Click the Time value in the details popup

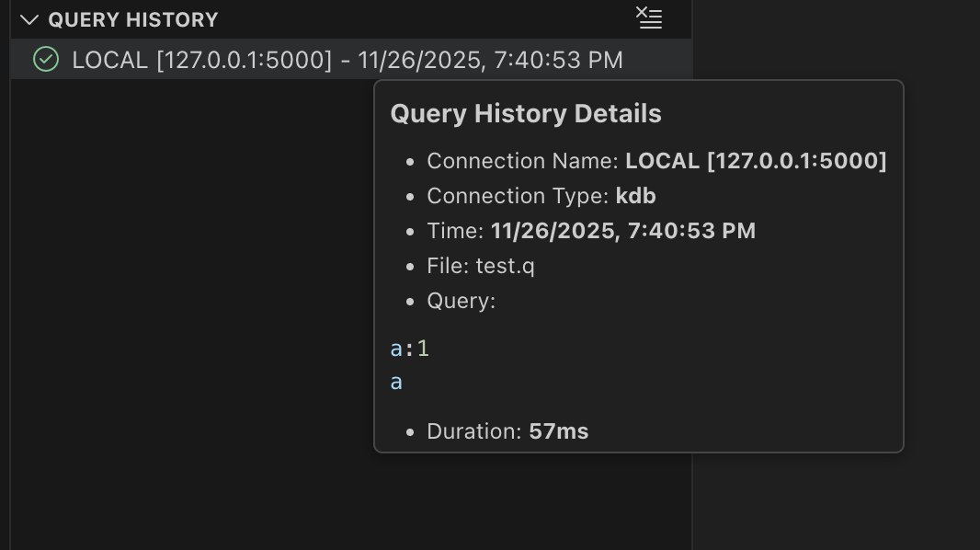622,231
